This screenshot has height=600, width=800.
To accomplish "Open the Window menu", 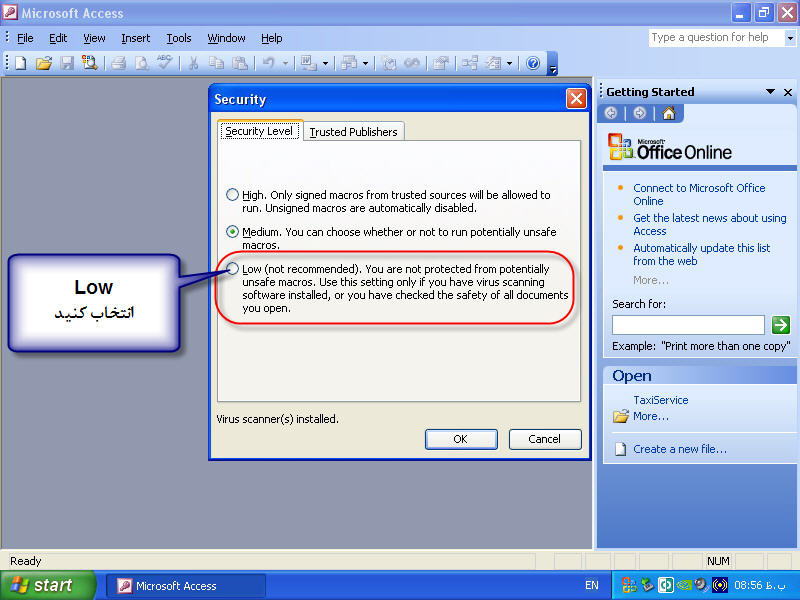I will tap(226, 38).
